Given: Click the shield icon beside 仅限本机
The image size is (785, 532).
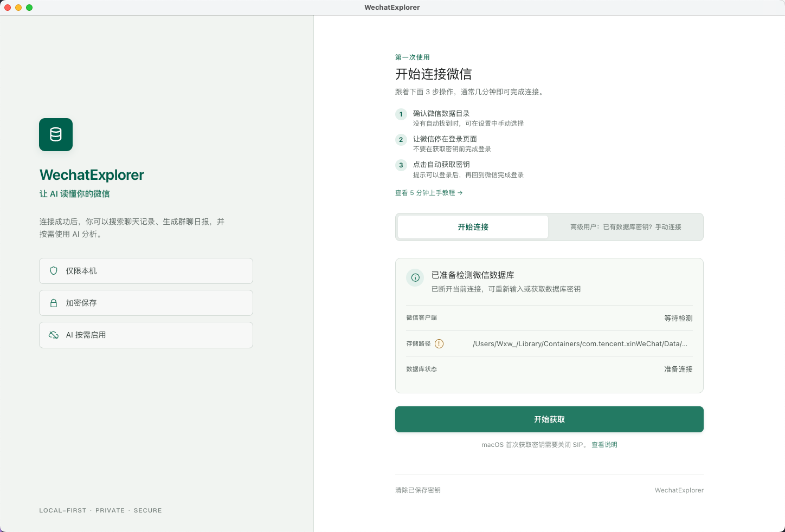Looking at the screenshot, I should pyautogui.click(x=54, y=271).
